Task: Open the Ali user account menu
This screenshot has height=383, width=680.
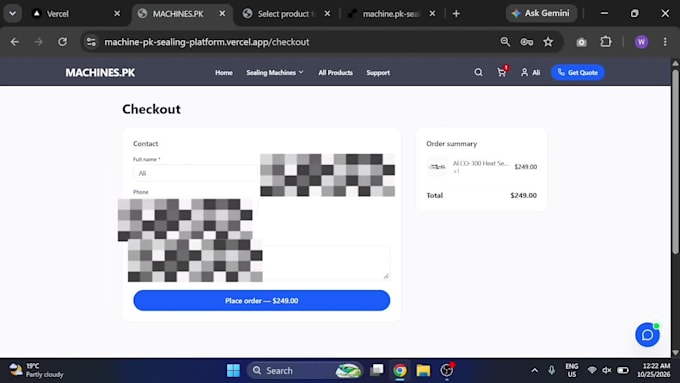Action: (x=530, y=72)
